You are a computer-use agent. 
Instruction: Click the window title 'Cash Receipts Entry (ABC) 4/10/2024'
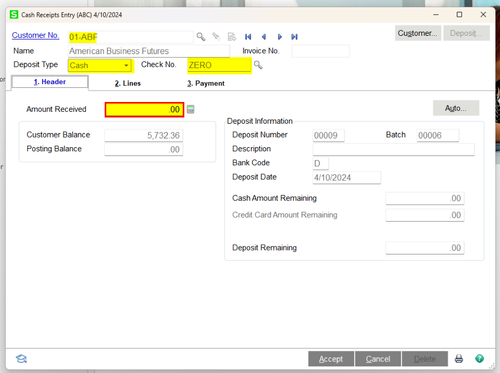click(72, 15)
